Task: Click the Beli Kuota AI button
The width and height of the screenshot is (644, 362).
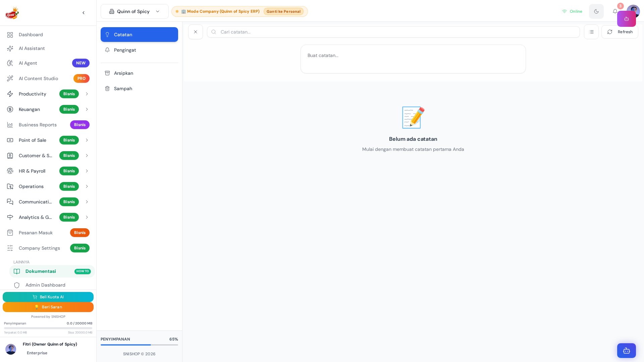Action: point(48,297)
